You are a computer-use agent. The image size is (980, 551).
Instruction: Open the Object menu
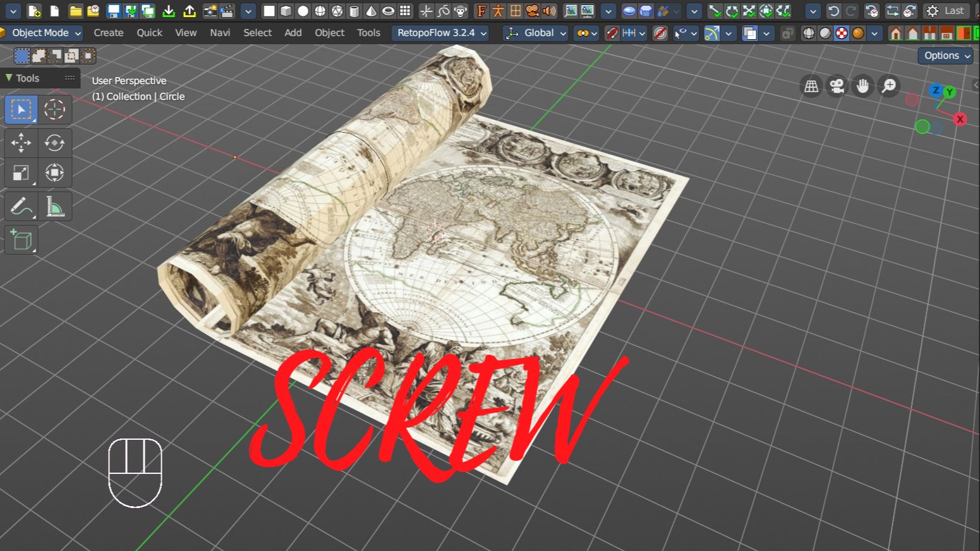(330, 33)
